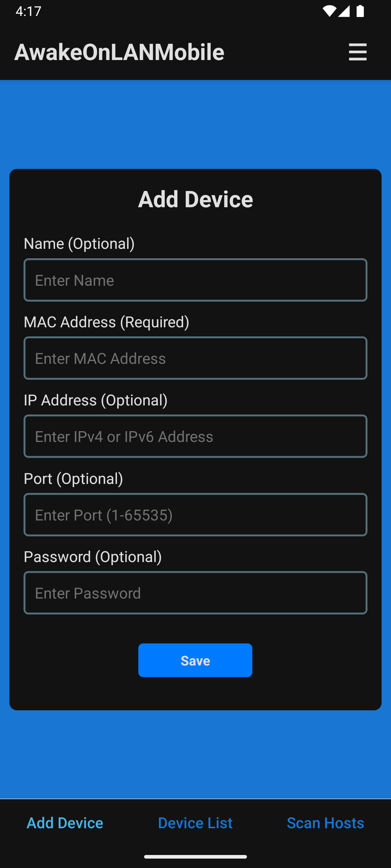Select the Add Device bottom tab

tap(65, 823)
